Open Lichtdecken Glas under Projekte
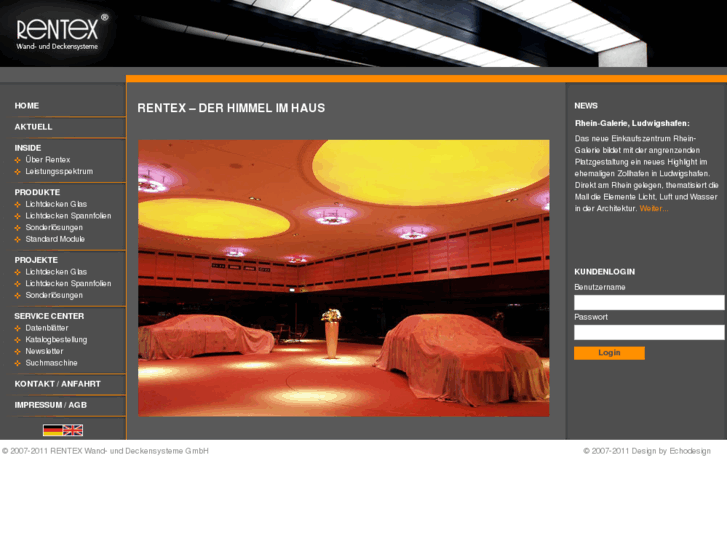The height and width of the screenshot is (545, 727). pos(56,272)
